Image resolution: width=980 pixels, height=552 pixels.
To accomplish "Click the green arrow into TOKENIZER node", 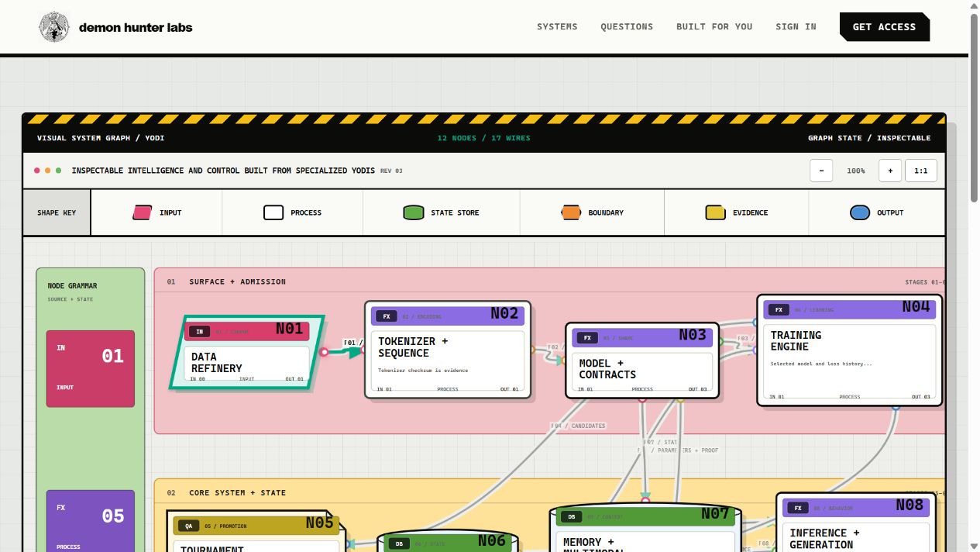I will (x=357, y=351).
